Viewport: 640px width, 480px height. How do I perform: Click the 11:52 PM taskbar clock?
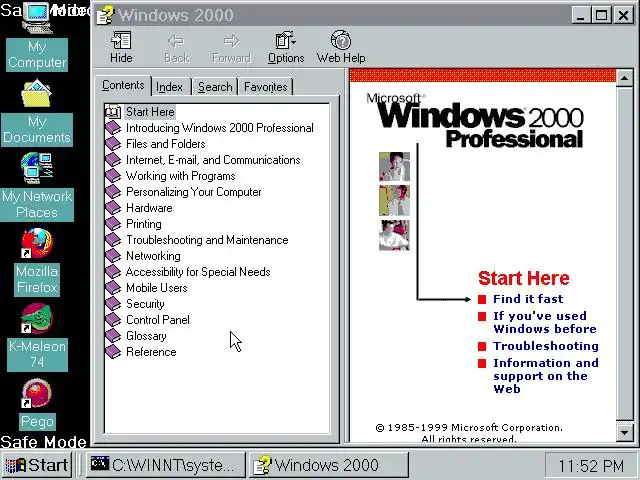pos(591,466)
